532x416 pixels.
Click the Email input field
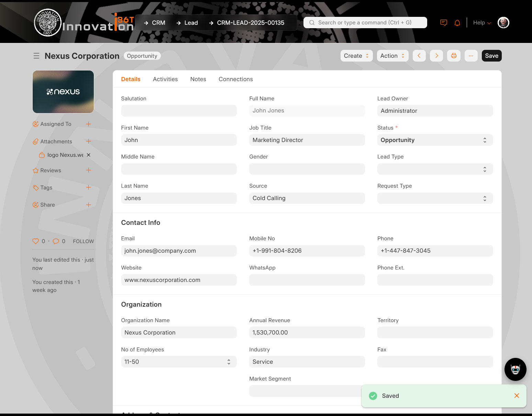(179, 251)
